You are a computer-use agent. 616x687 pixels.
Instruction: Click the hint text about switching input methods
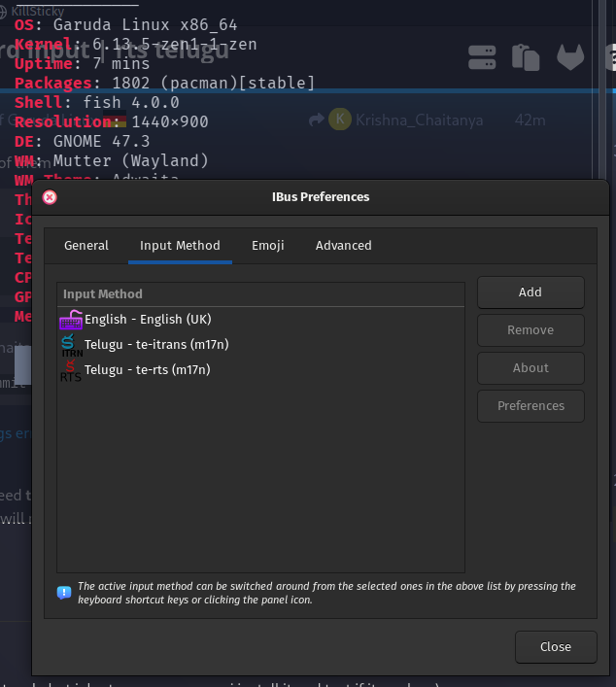pyautogui.click(x=326, y=593)
